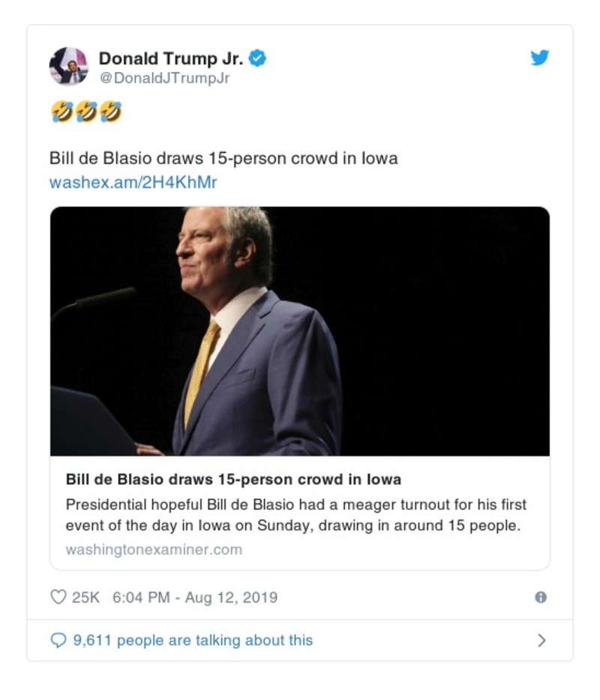Click Donald Trump Jr.'s profile avatar

[x=69, y=63]
